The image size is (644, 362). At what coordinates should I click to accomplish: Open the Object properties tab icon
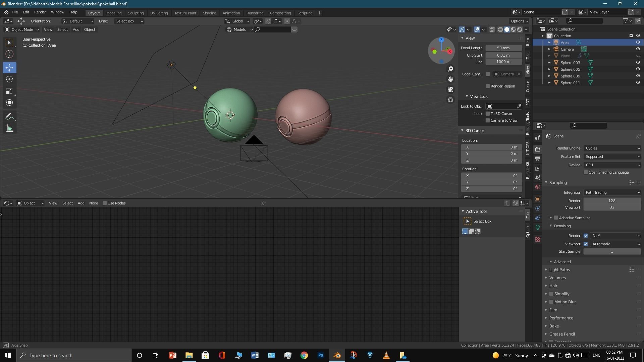pyautogui.click(x=538, y=199)
